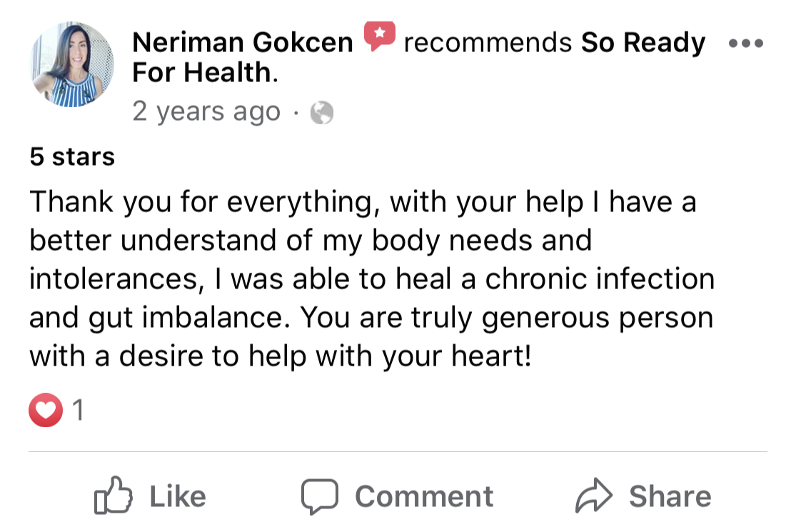Click the thumbs-up Like icon
796x532 pixels.
pos(113,496)
